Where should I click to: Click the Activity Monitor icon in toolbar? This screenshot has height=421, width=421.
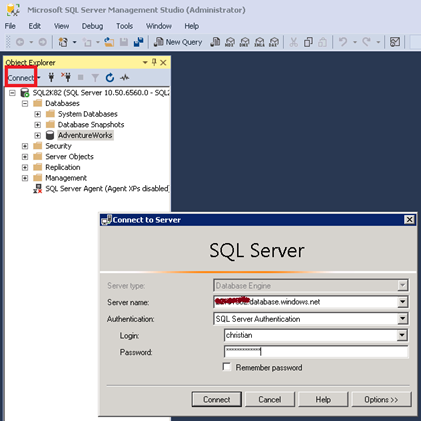[x=395, y=42]
